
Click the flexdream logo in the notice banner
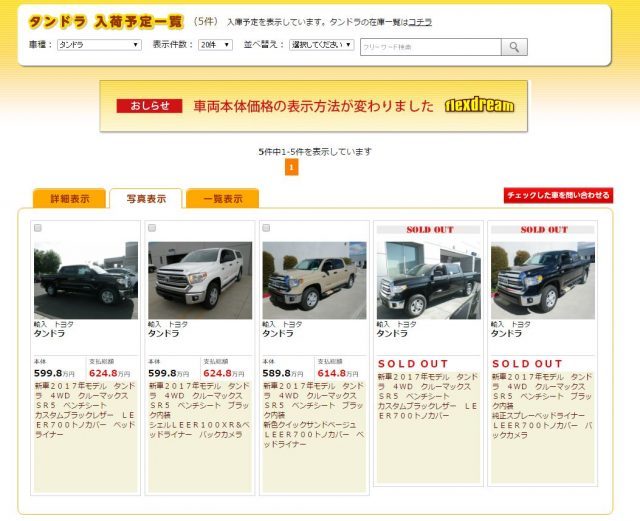479,106
